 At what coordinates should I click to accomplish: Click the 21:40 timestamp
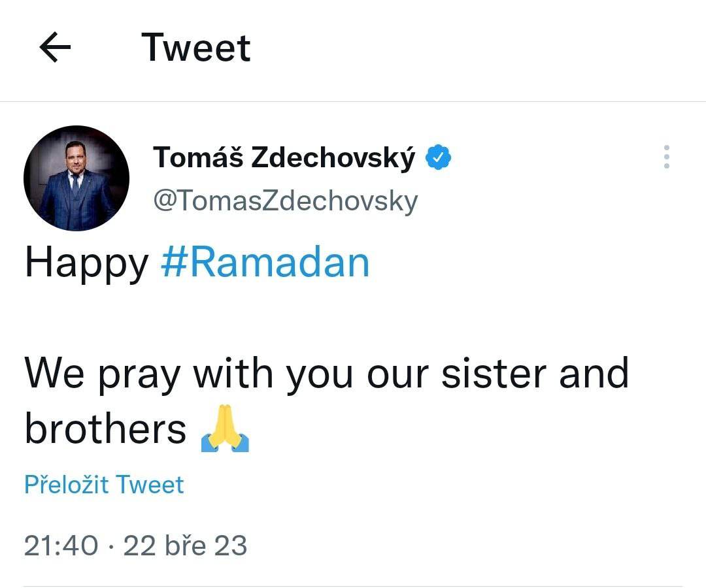point(61,546)
